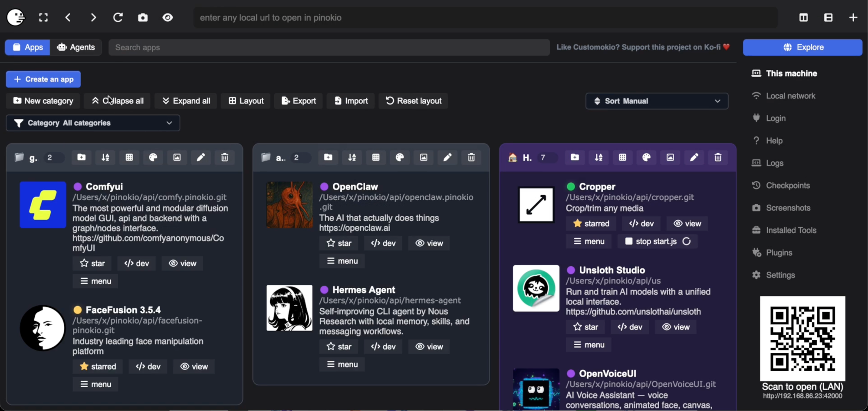Expand all categories

pyautogui.click(x=186, y=101)
